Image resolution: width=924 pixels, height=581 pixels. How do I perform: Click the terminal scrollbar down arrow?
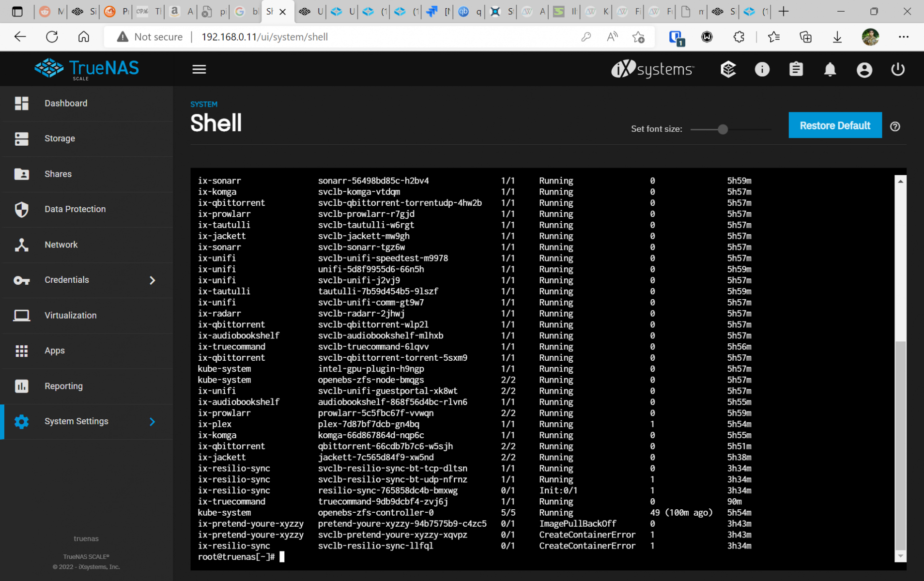pos(900,556)
